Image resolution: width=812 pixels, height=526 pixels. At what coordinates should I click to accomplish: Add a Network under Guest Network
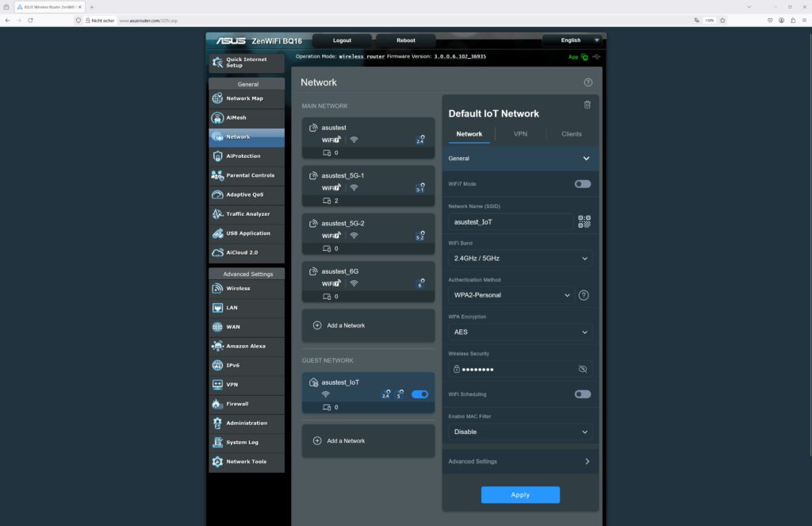(x=368, y=441)
